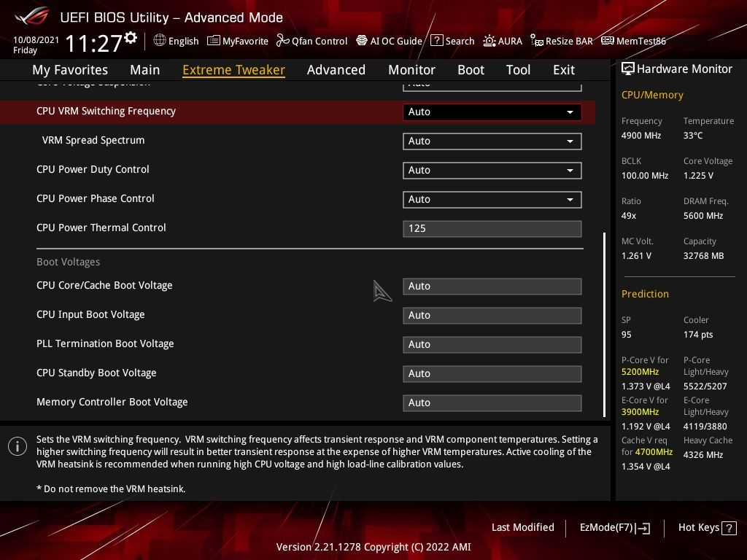The height and width of the screenshot is (560, 747).
Task: Click the 4900 MHz frequency value
Action: pyautogui.click(x=640, y=135)
